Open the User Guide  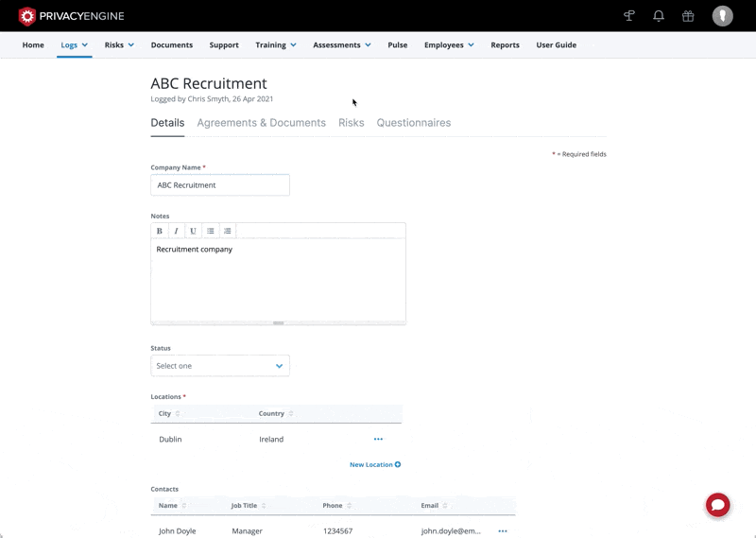pyautogui.click(x=556, y=44)
